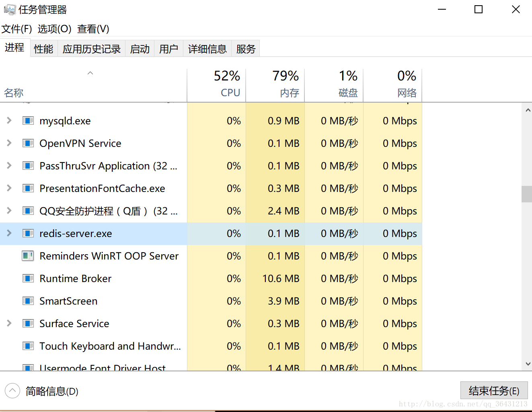Sort by the 名称 column header
Screen dimensions: 532x412
[93, 85]
